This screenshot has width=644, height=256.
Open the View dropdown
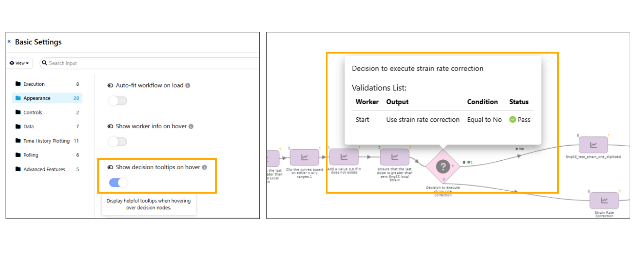[20, 63]
